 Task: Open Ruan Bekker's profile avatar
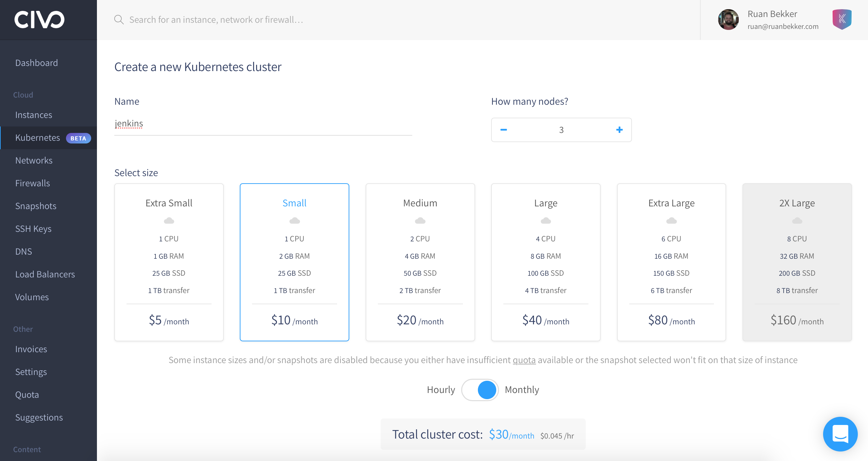point(728,20)
